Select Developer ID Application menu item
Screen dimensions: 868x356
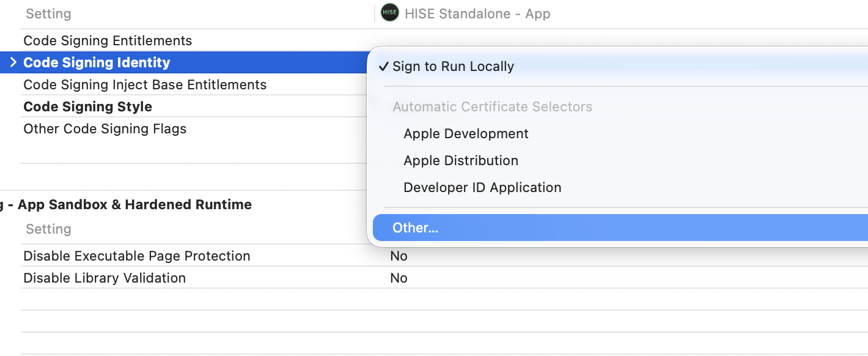click(482, 187)
